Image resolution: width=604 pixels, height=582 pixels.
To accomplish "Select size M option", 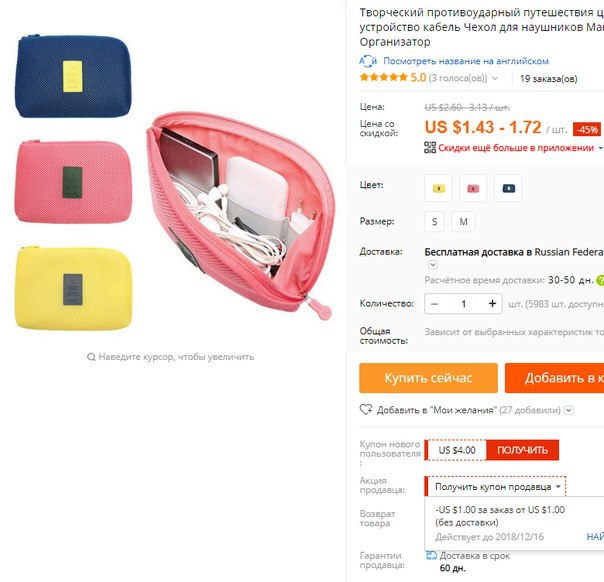I will pos(463,221).
